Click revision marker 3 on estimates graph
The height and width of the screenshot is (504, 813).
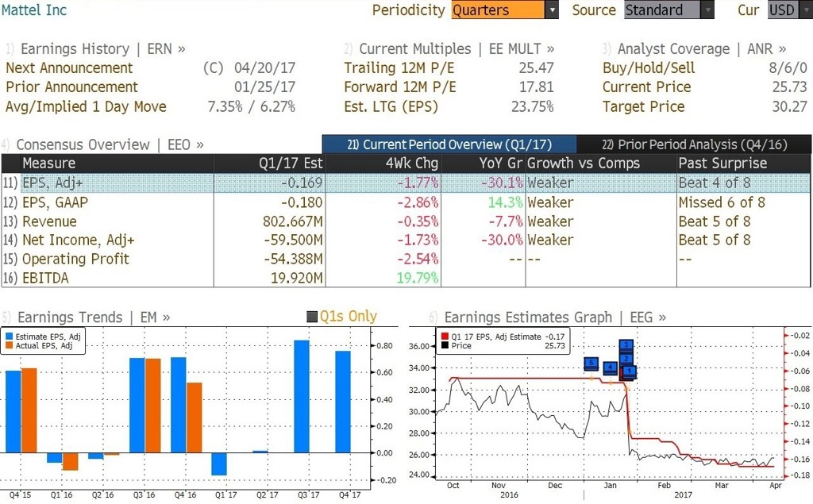(x=626, y=344)
